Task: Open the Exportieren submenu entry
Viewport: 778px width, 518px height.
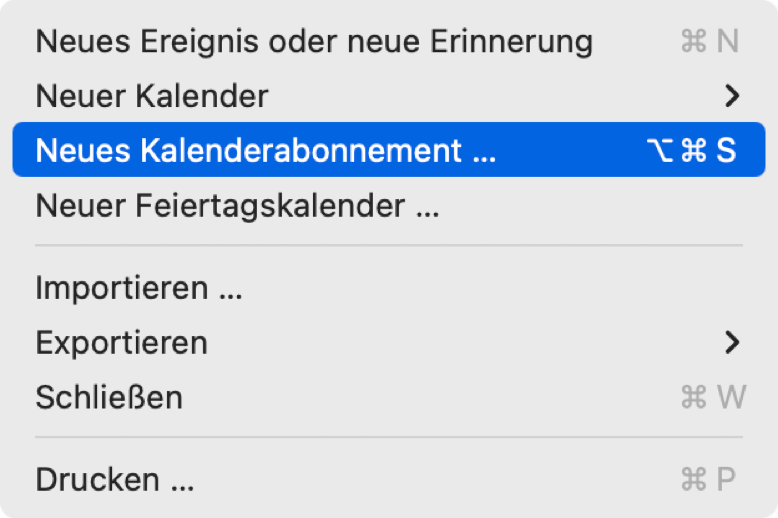Action: coord(122,342)
